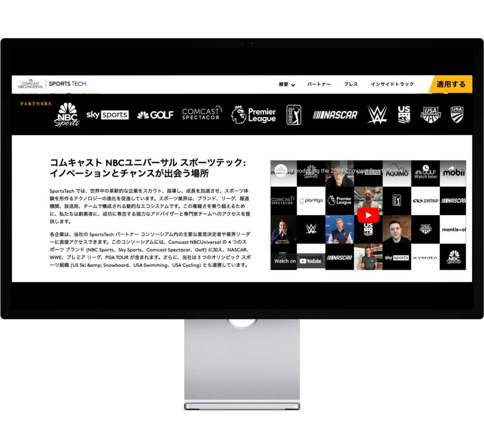Viewport: 484px width, 448px height.
Task: Click the yellow 適用する button
Action: (x=451, y=84)
